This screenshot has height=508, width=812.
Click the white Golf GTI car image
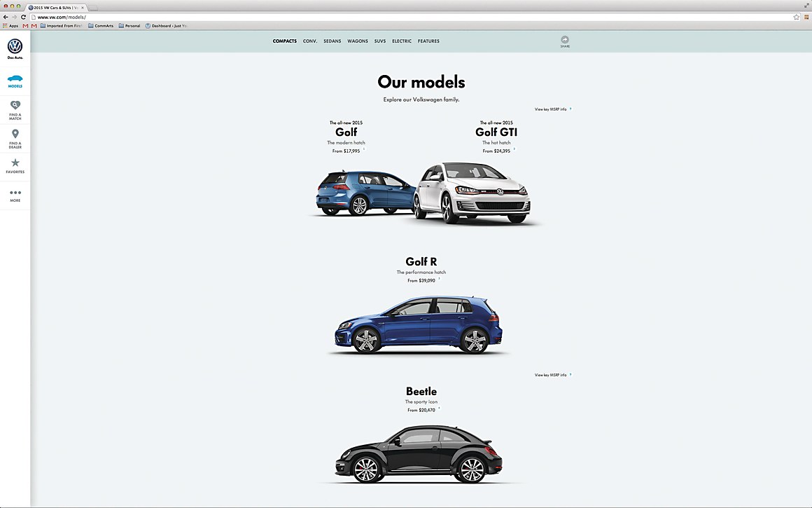tap(472, 193)
